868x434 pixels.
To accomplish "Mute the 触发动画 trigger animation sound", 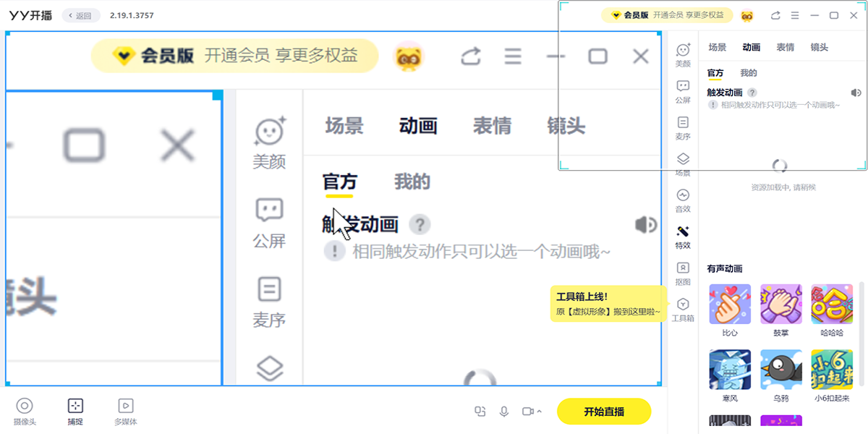I will [856, 93].
